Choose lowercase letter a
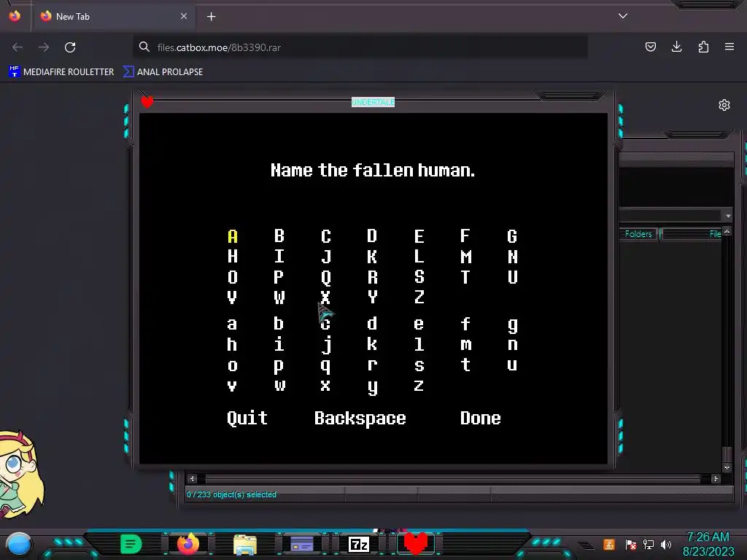Image resolution: width=747 pixels, height=560 pixels. click(x=232, y=324)
